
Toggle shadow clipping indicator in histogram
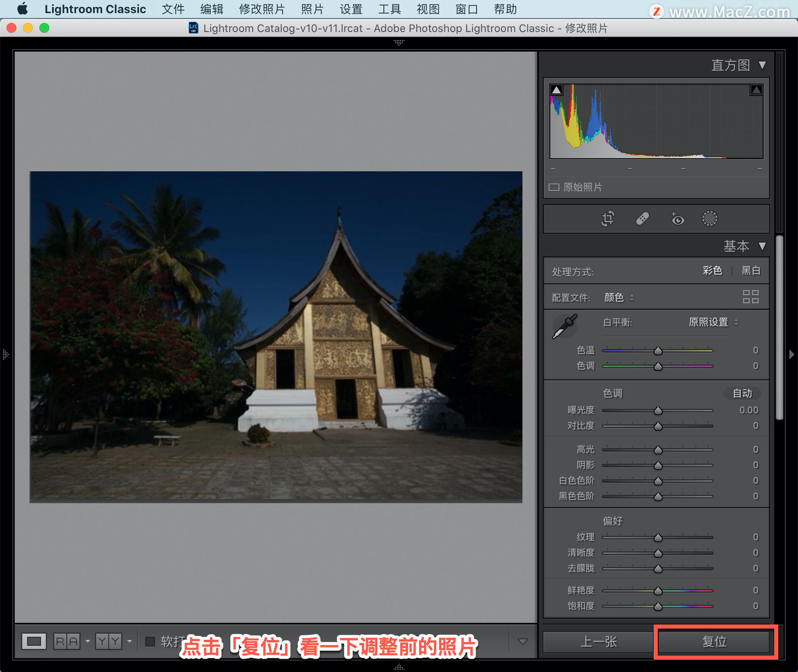[557, 90]
